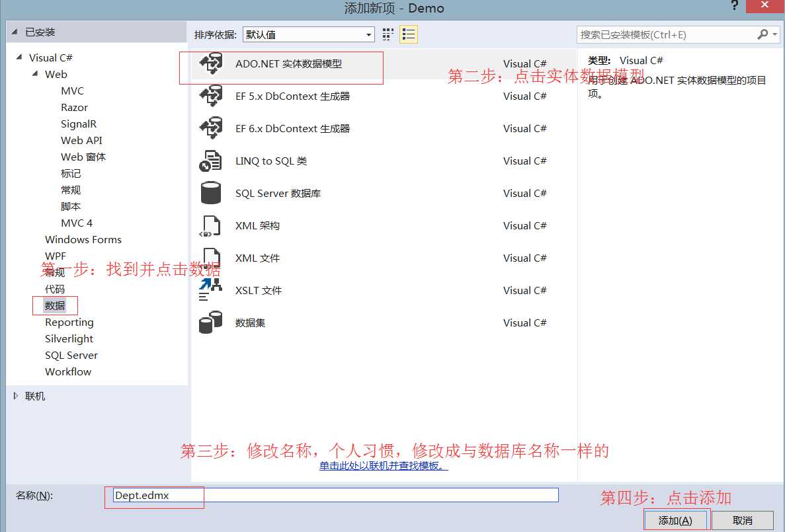This screenshot has height=532, width=785.
Task: Open the search options dropdown arrow
Action: 775,34
